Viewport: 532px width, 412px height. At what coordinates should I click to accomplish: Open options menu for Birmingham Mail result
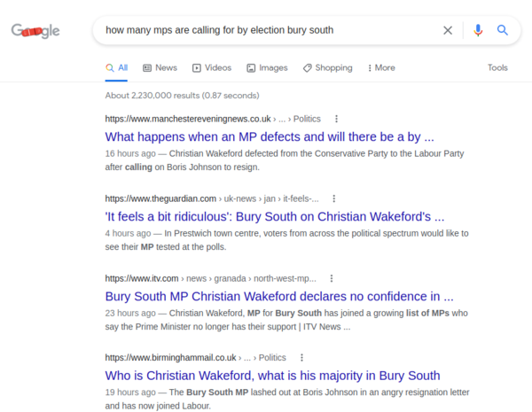pos(301,357)
